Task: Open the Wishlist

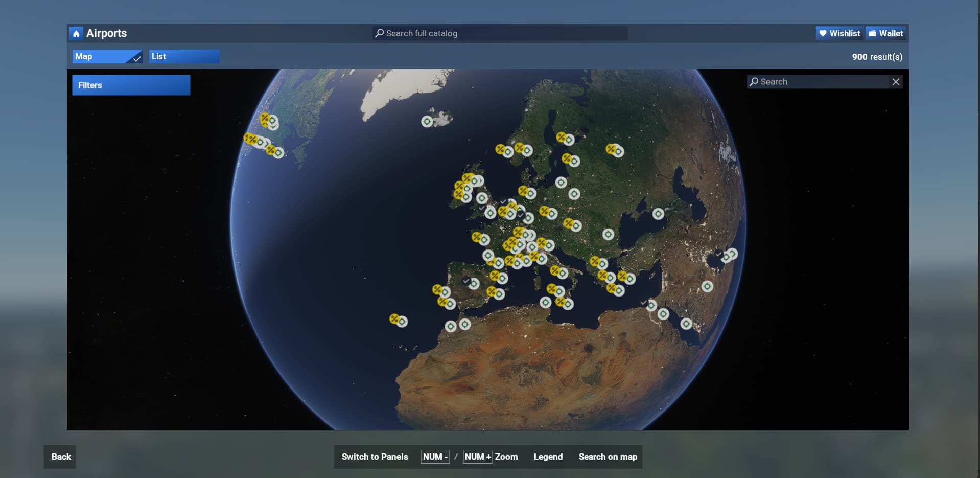Action: pos(839,33)
